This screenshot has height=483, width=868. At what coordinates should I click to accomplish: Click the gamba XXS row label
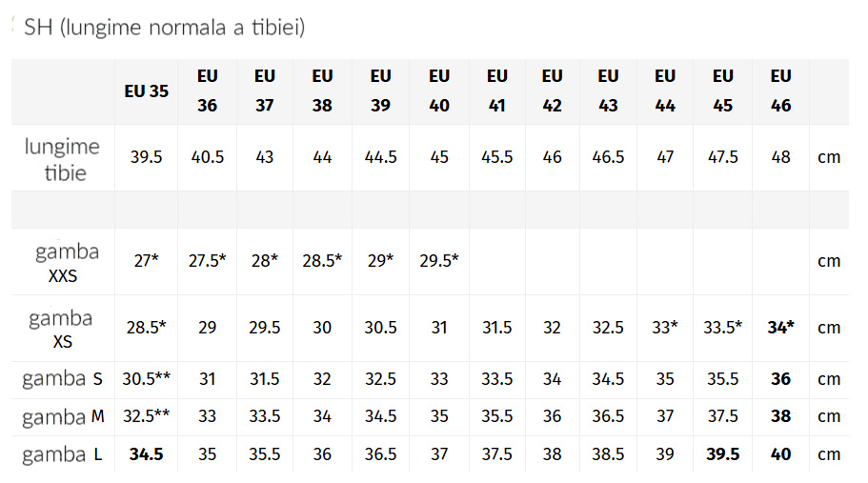pos(67,262)
